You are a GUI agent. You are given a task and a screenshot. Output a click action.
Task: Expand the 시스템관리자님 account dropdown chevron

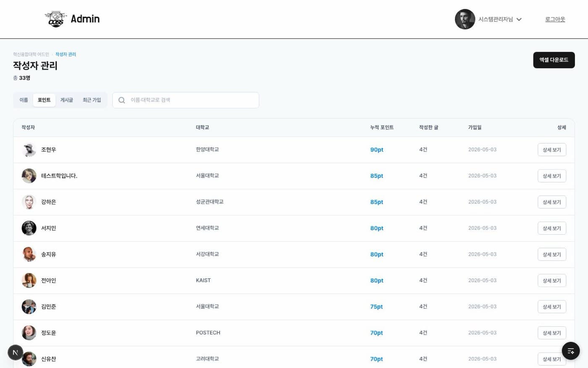point(519,19)
